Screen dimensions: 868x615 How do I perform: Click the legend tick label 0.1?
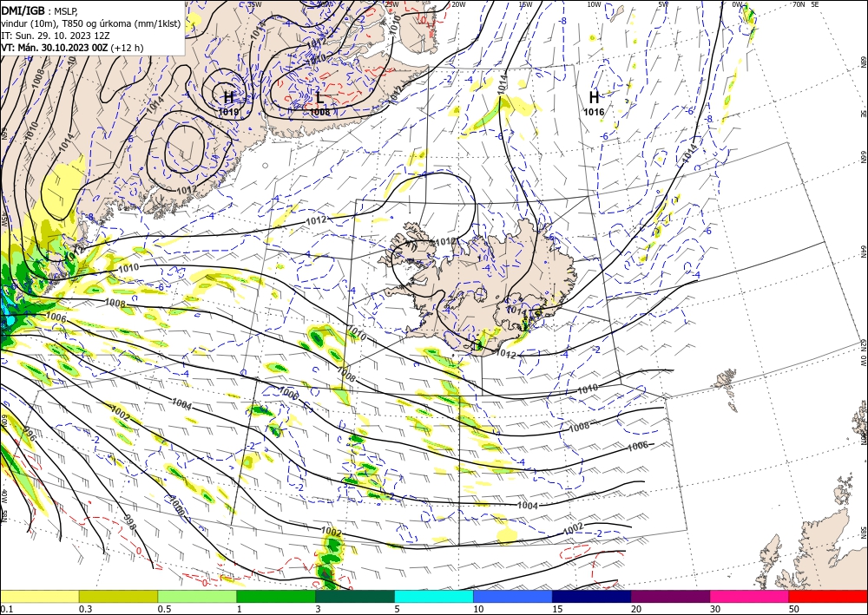tap(5, 609)
